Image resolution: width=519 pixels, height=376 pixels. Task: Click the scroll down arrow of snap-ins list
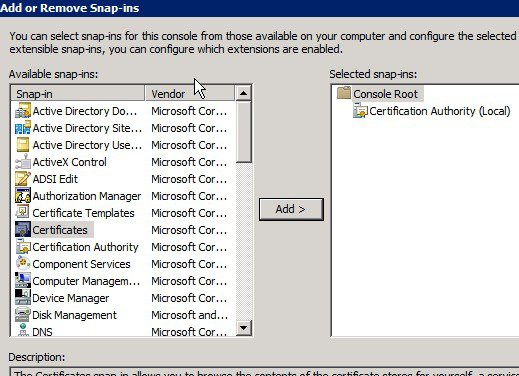[x=243, y=328]
